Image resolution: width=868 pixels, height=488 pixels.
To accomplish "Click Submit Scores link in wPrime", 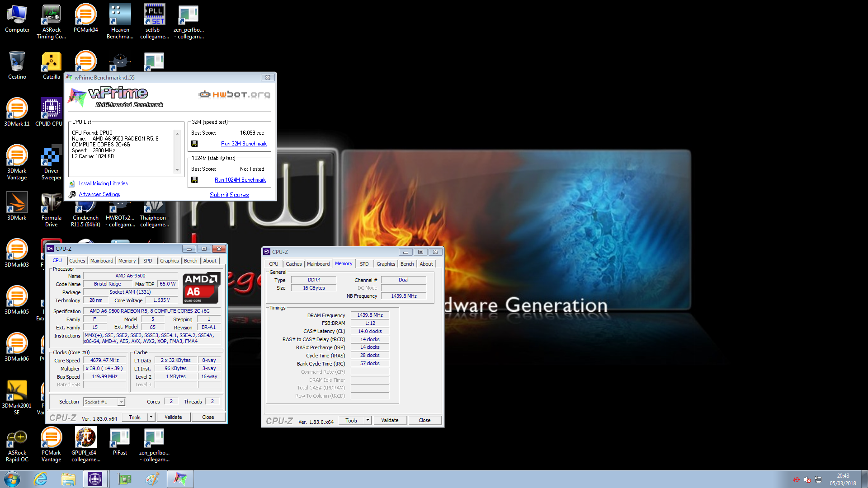I will pyautogui.click(x=229, y=195).
